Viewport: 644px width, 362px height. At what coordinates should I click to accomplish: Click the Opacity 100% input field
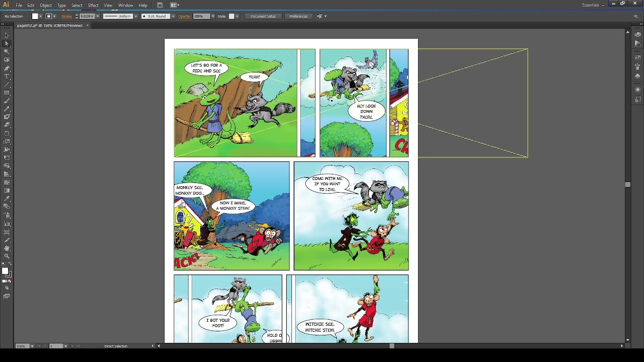[x=201, y=16]
